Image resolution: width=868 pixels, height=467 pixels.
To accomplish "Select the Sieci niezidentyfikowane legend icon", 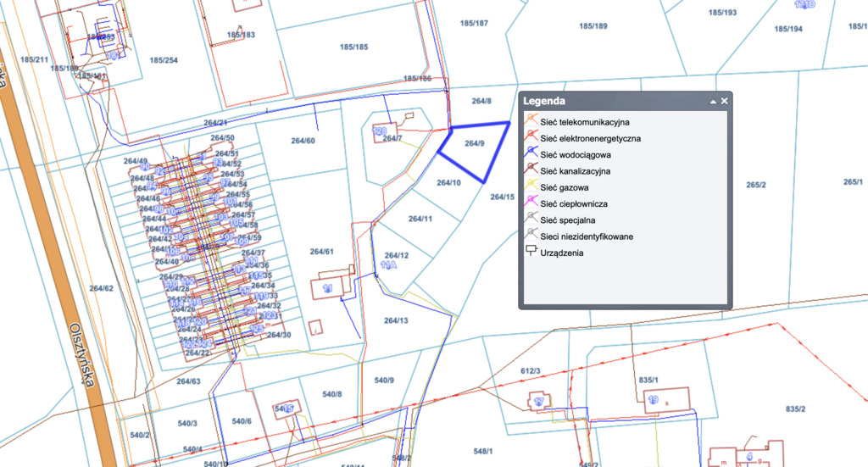I will click(531, 236).
